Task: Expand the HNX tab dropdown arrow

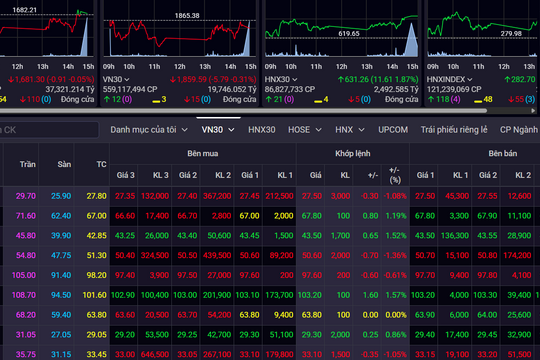Action: pos(361,130)
